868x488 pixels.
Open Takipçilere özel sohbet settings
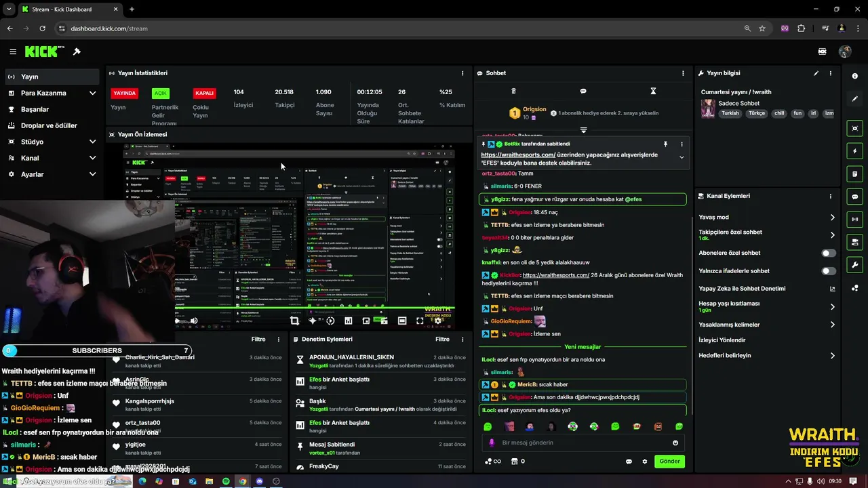tap(766, 235)
